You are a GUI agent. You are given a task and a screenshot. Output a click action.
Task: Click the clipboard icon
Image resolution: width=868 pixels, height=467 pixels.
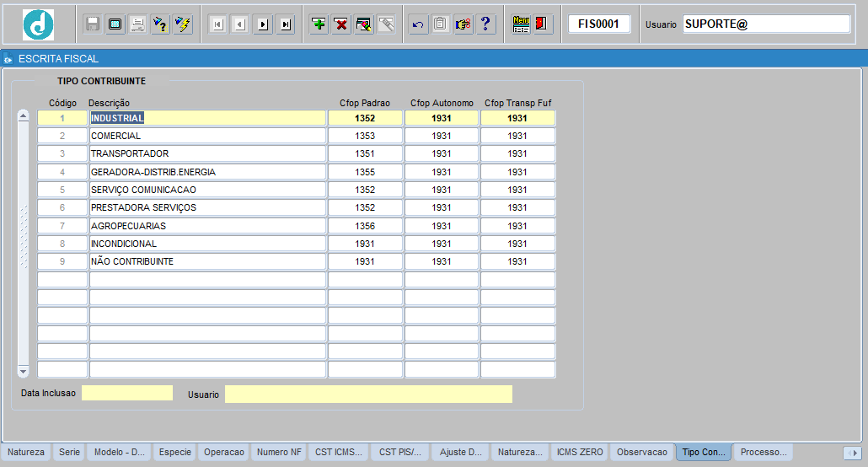441,24
